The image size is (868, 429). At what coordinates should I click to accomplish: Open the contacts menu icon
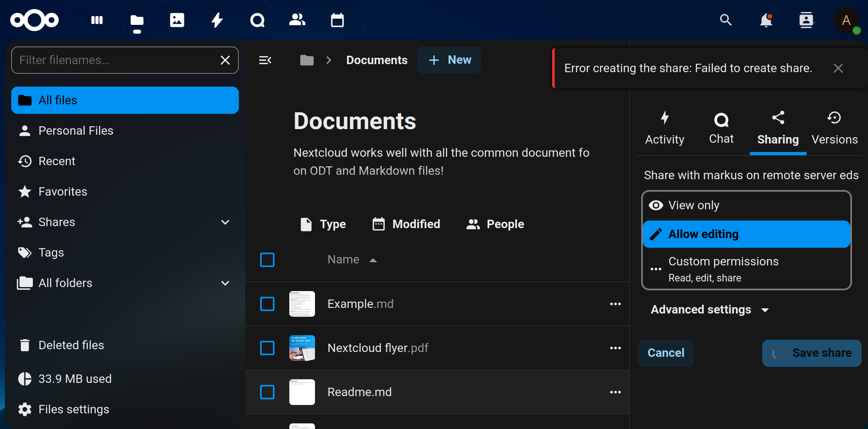[806, 20]
